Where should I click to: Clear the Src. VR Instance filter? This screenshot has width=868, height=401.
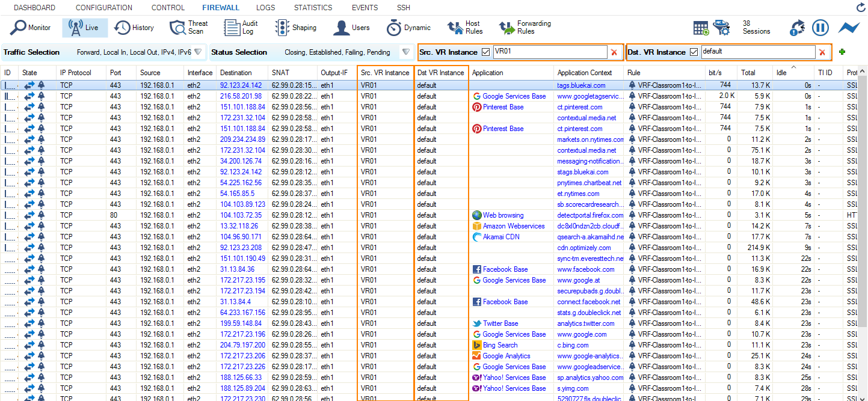pos(614,52)
